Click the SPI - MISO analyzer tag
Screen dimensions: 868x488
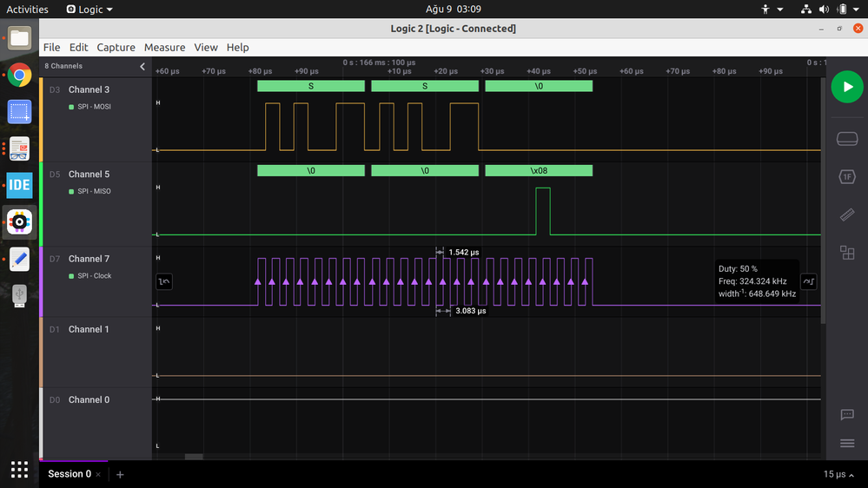tap(89, 191)
